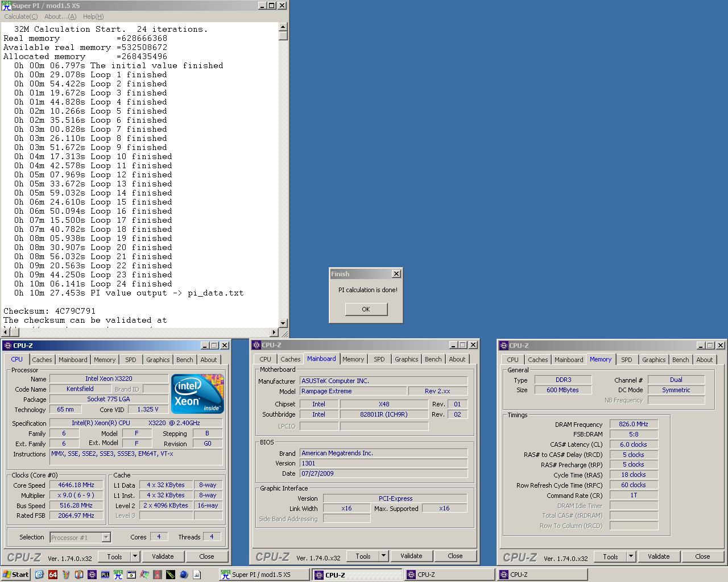Launch Super PI from the quick launch bar
This screenshot has height=582, width=728.
point(118,575)
